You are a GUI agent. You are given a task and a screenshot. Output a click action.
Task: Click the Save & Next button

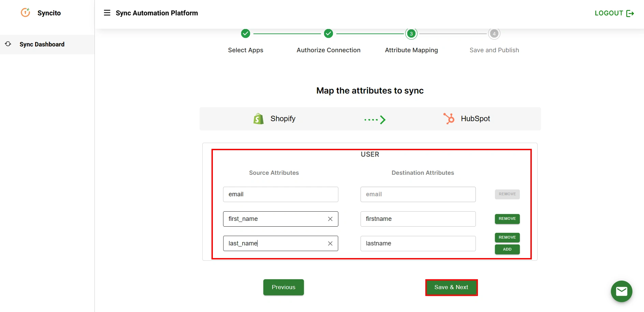coord(451,287)
